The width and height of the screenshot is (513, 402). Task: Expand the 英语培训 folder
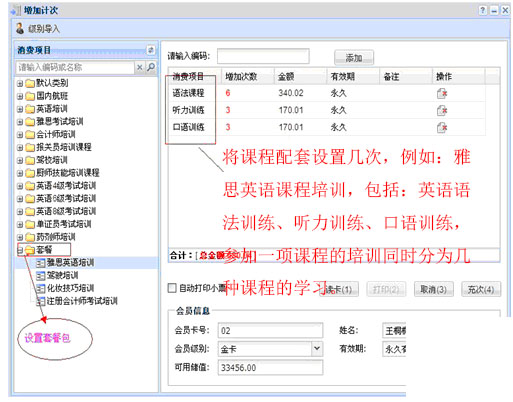pos(20,109)
